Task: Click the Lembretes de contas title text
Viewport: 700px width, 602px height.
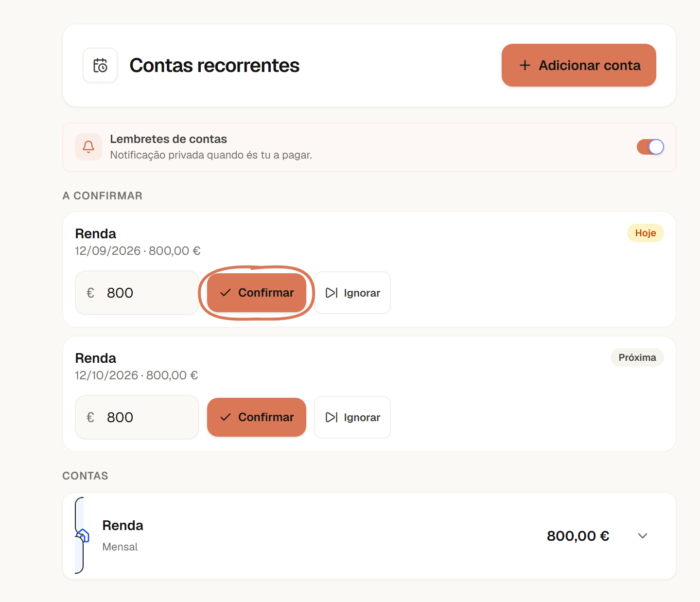Action: (169, 139)
